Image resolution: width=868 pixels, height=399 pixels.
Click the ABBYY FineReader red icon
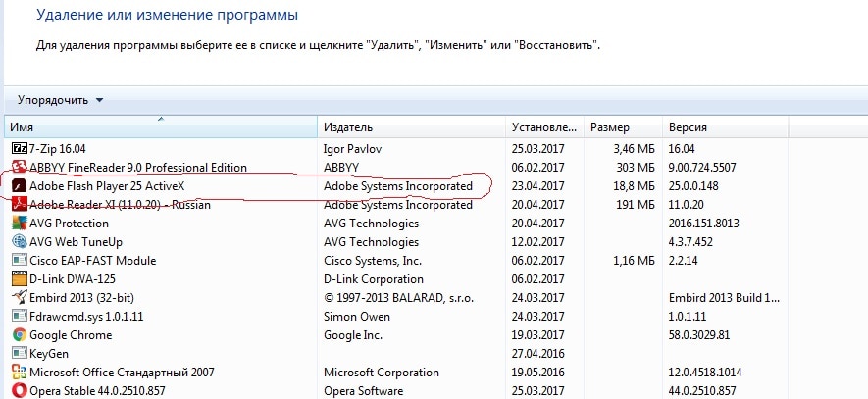(x=20, y=167)
